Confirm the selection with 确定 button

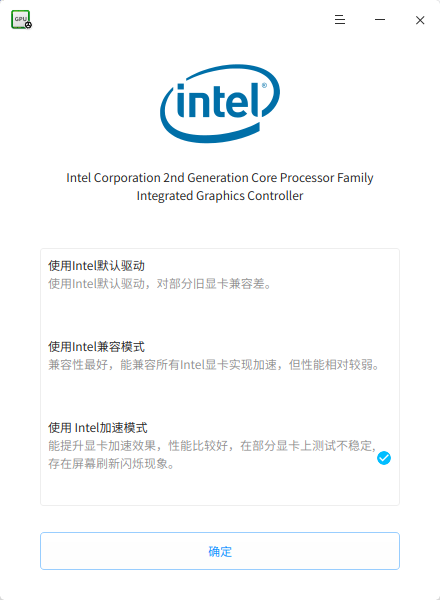pyautogui.click(x=220, y=551)
